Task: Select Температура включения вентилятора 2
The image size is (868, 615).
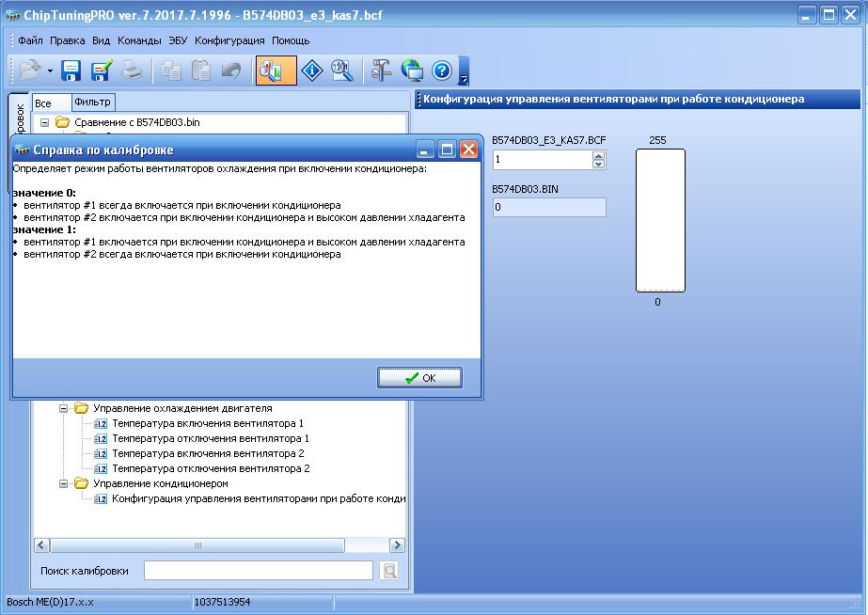Action: point(208,453)
